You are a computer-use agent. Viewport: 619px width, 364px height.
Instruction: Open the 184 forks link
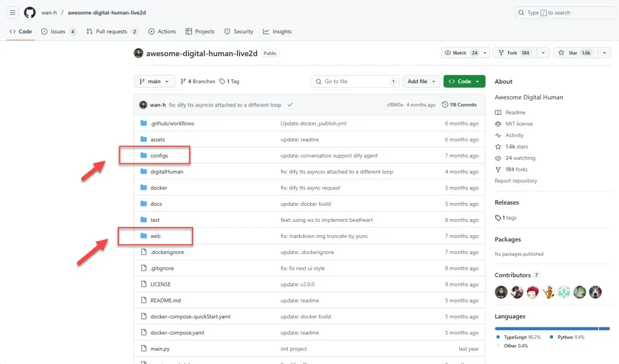[x=511, y=170]
